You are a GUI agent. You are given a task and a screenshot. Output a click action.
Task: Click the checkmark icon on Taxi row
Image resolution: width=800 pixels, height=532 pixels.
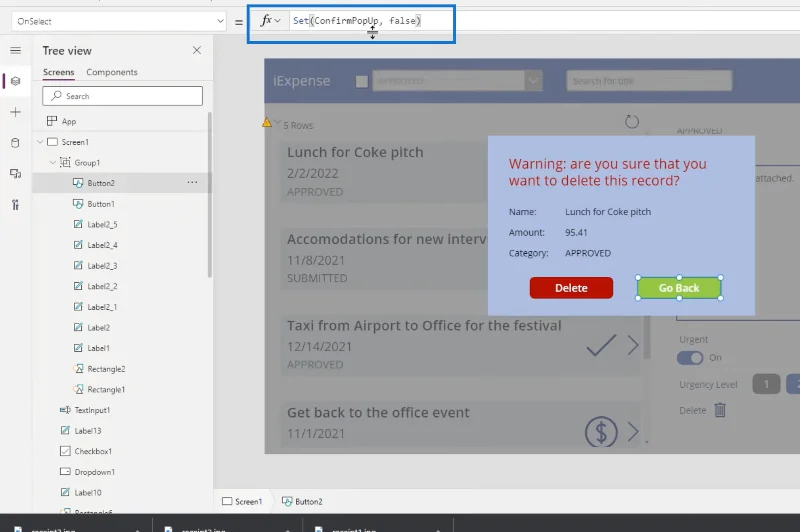click(601, 345)
